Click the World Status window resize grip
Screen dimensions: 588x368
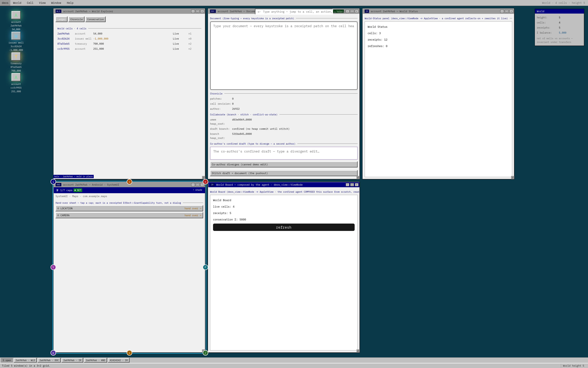click(512, 177)
